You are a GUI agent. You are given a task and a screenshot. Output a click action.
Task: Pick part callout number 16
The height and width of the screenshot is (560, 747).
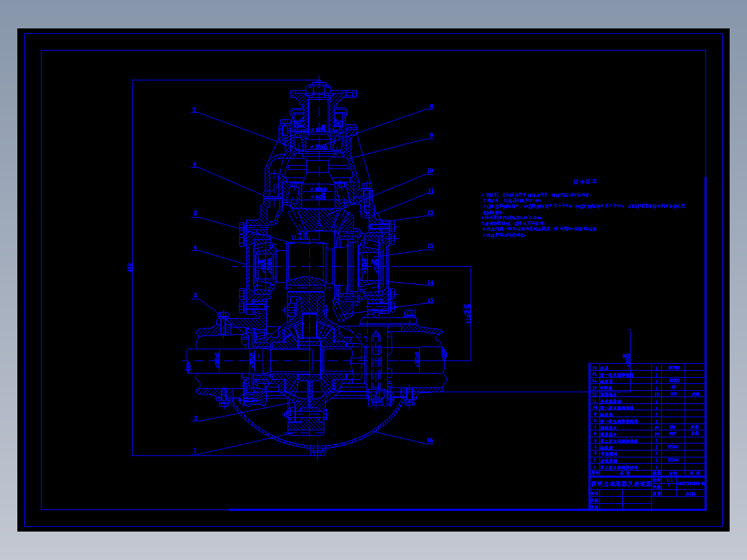pyautogui.click(x=430, y=440)
